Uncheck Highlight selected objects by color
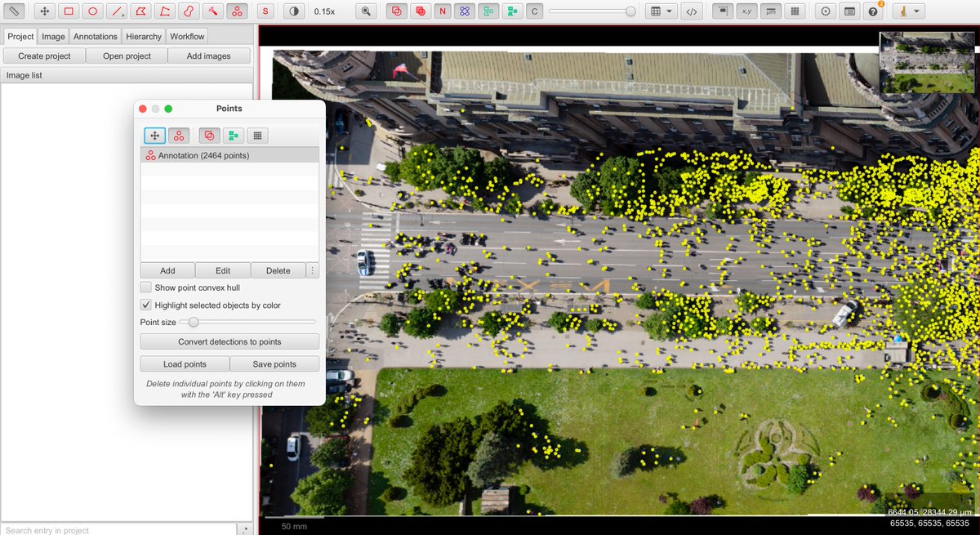980x535 pixels. [x=146, y=305]
